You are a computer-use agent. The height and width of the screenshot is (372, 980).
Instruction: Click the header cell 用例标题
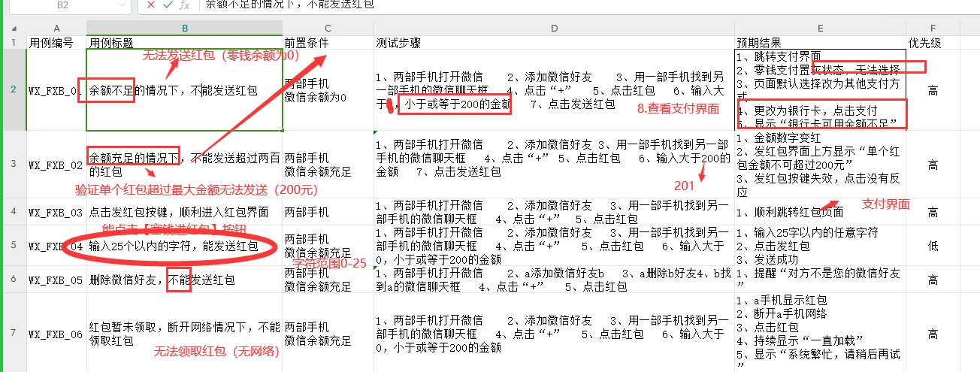point(185,43)
